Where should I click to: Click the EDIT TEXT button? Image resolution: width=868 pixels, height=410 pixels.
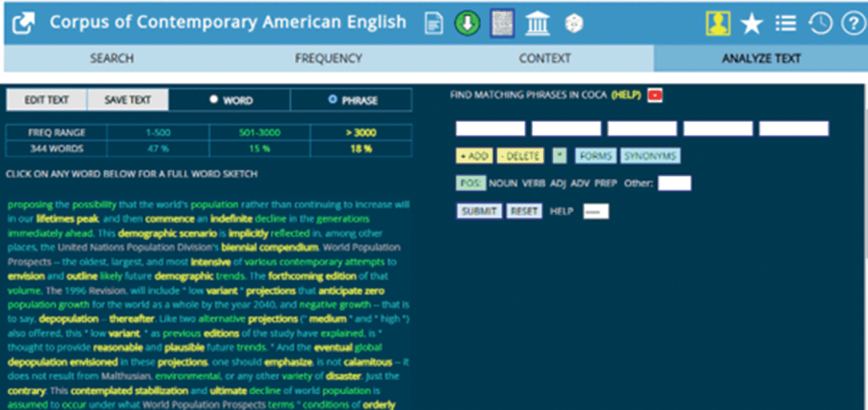click(47, 100)
